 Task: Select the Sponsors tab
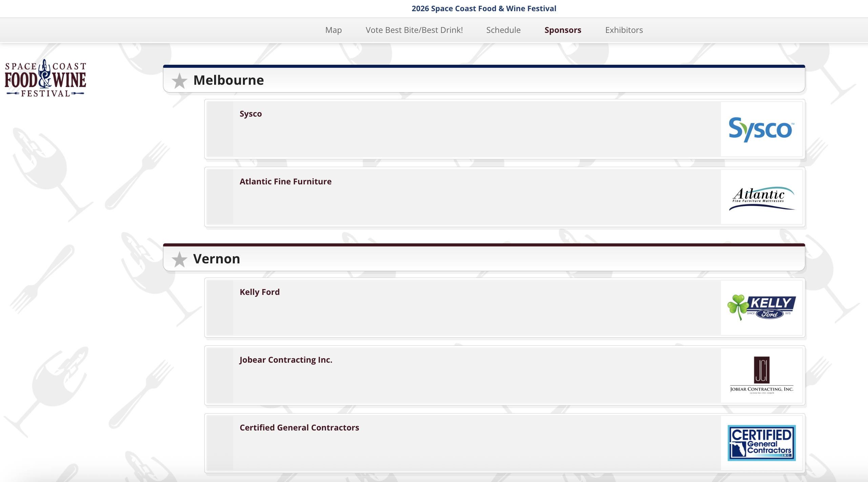(563, 30)
